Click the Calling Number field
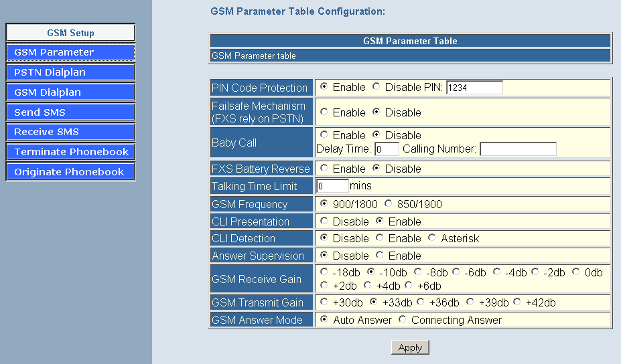This screenshot has width=621, height=364. pos(518,149)
